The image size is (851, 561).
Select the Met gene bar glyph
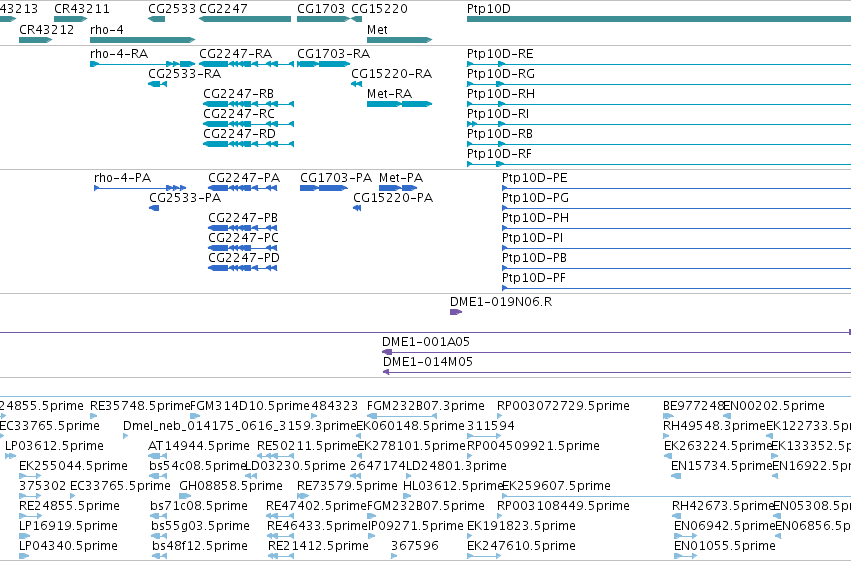point(399,40)
